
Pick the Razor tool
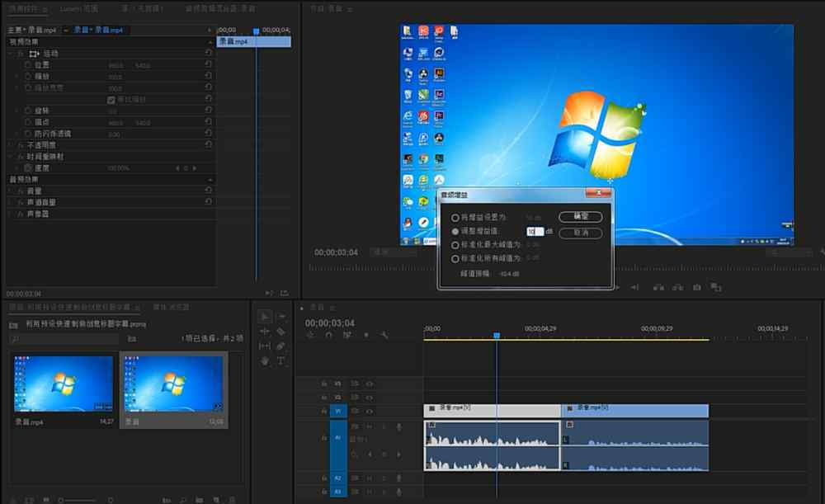pos(281,331)
